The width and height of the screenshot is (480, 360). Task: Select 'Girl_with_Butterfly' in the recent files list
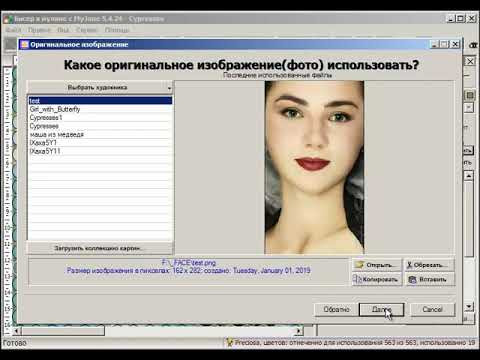(x=100, y=109)
